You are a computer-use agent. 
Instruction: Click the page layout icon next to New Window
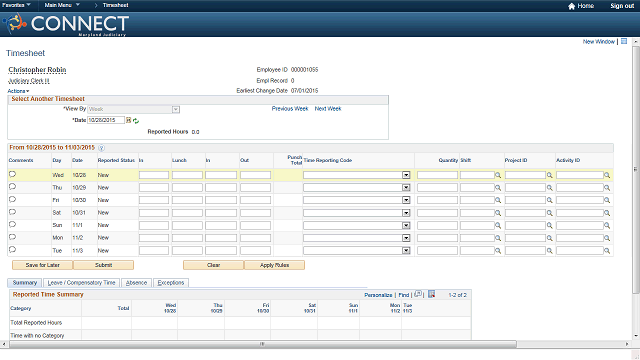click(x=624, y=41)
